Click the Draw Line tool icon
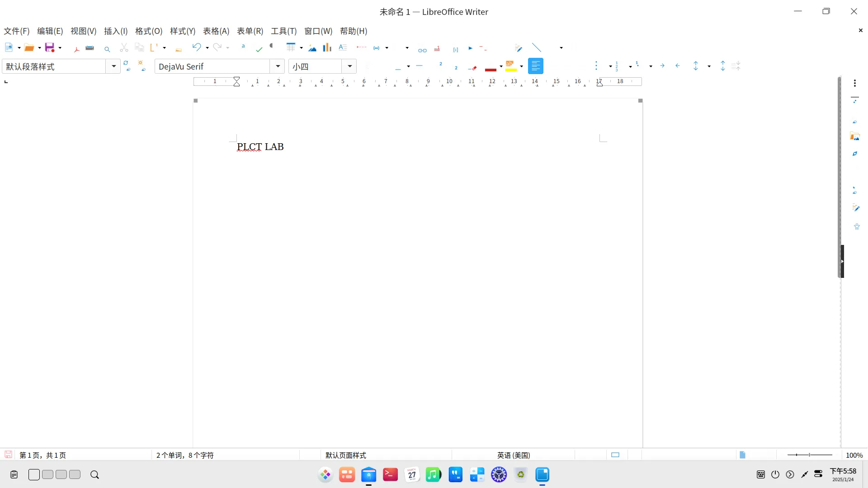The image size is (868, 488). 537,47
